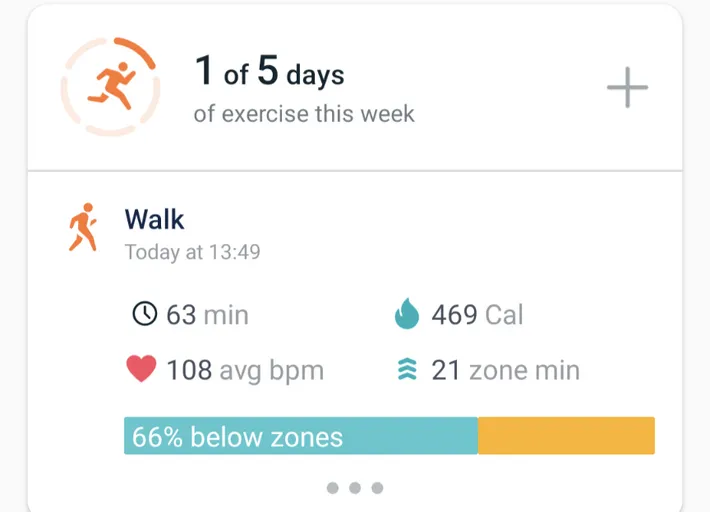Click the plus icon to add exercise
Screen dimensions: 710x512
pos(627,88)
